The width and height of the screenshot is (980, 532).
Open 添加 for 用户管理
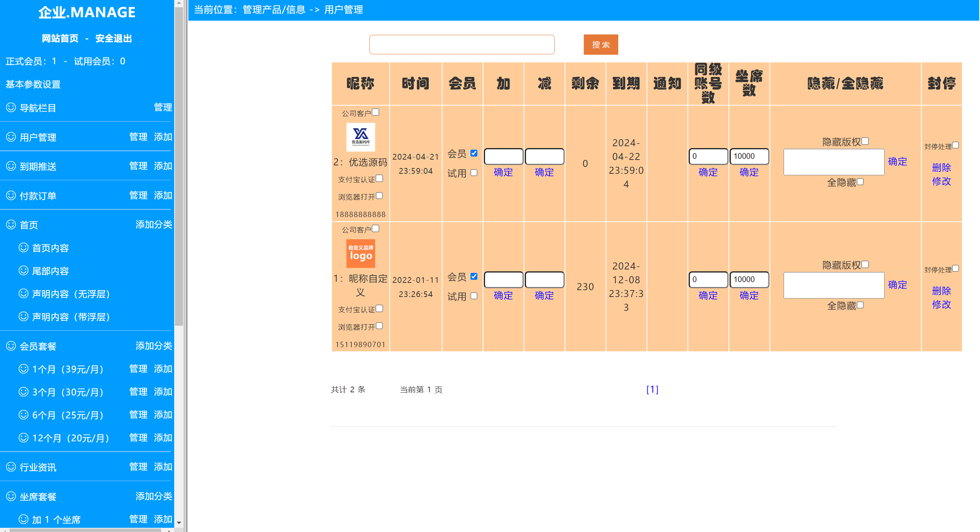pyautogui.click(x=163, y=137)
